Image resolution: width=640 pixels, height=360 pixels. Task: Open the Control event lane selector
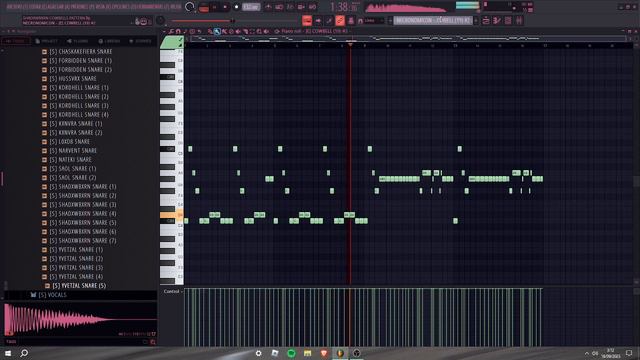click(173, 291)
